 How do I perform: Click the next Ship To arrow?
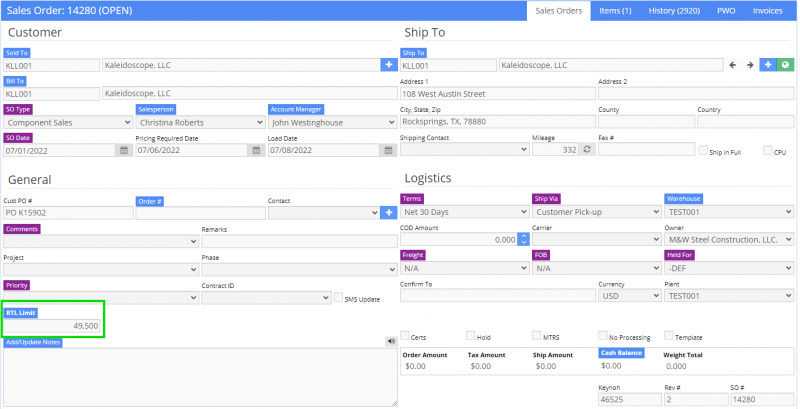749,65
